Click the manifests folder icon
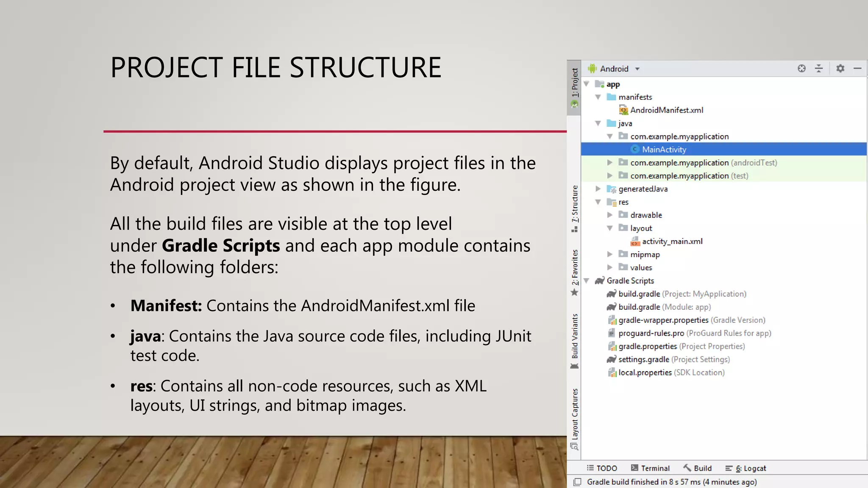The height and width of the screenshot is (488, 868). (x=611, y=97)
